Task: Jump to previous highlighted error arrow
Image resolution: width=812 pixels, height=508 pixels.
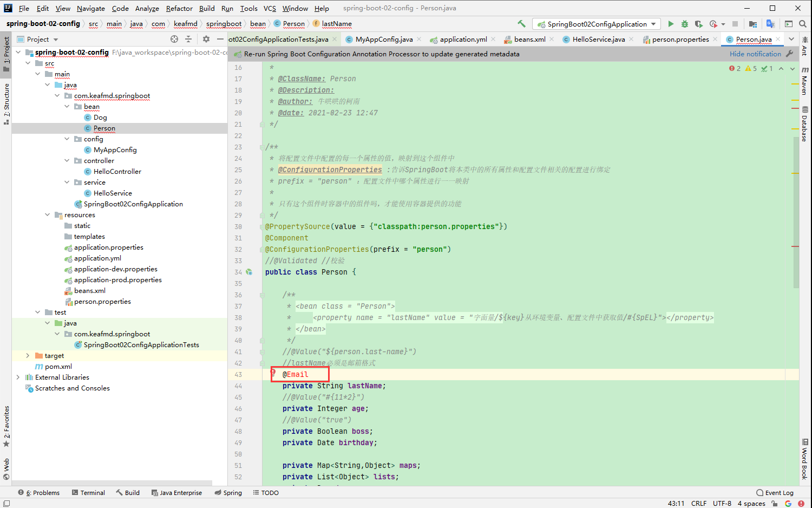Action: tap(781, 68)
